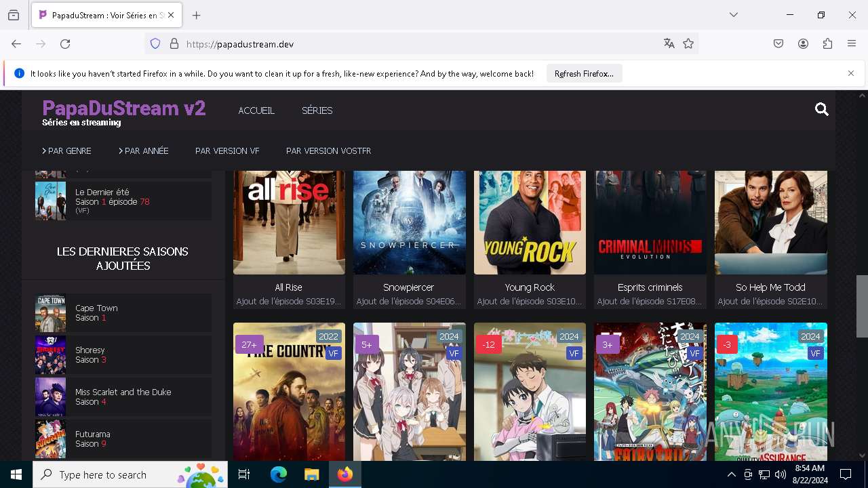Click the Esprits criminels title text
This screenshot has height=488, width=868.
click(x=650, y=287)
